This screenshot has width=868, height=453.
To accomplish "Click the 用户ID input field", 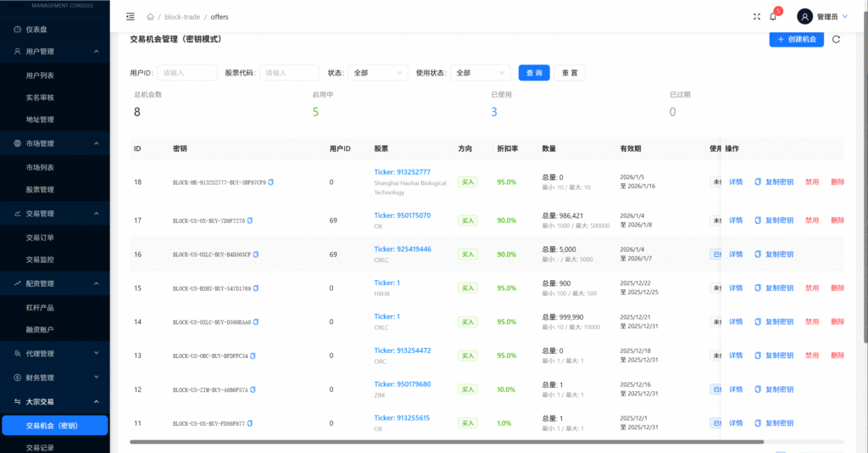I will coord(186,73).
